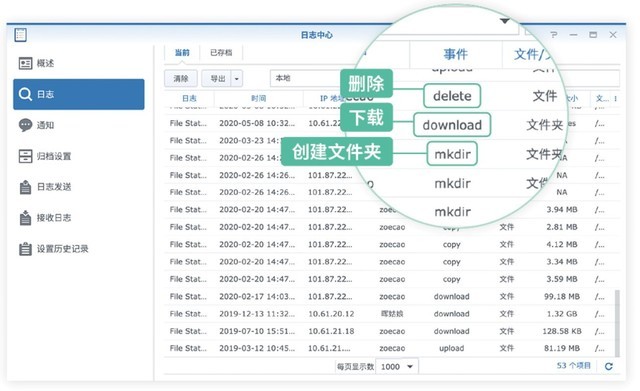640x391 pixels.
Task: Click the 概述 overview sidebar icon
Action: tap(25, 63)
